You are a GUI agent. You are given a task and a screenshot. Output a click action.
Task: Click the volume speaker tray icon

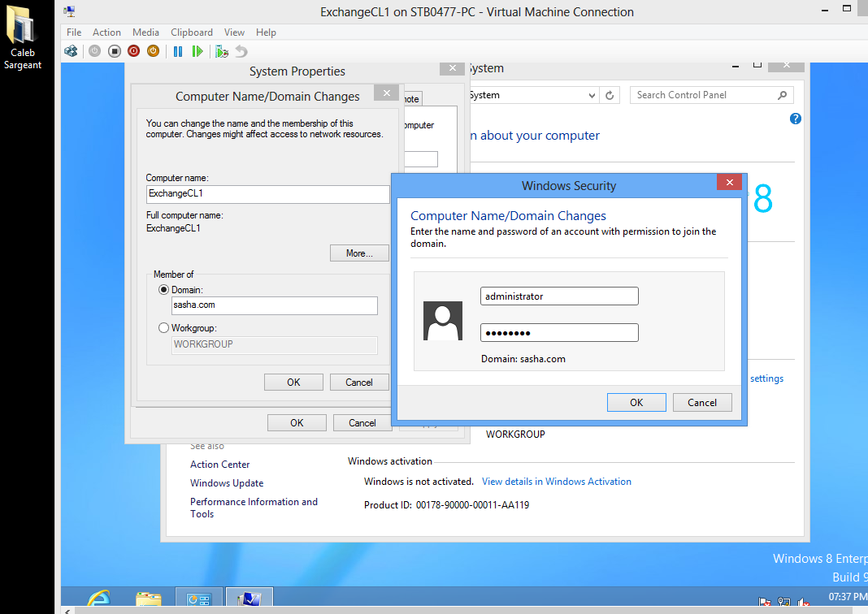803,602
